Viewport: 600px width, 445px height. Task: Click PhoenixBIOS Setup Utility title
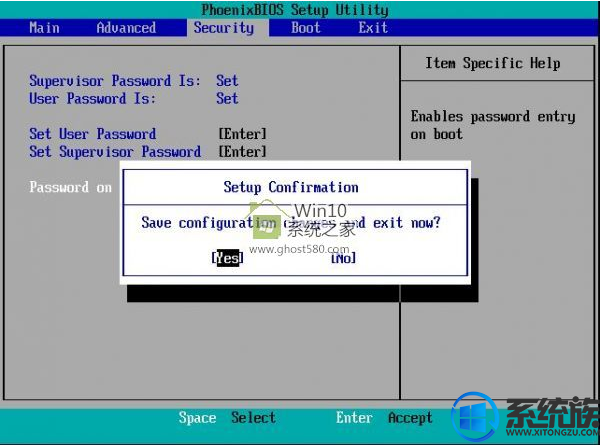[295, 10]
